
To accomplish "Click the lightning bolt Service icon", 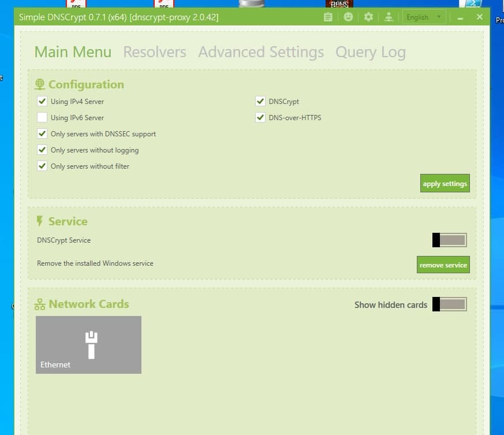I will (40, 221).
